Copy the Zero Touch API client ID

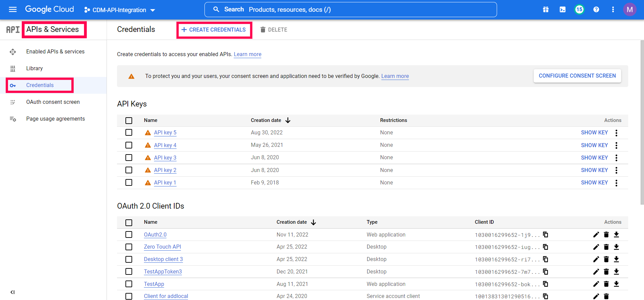(x=545, y=247)
